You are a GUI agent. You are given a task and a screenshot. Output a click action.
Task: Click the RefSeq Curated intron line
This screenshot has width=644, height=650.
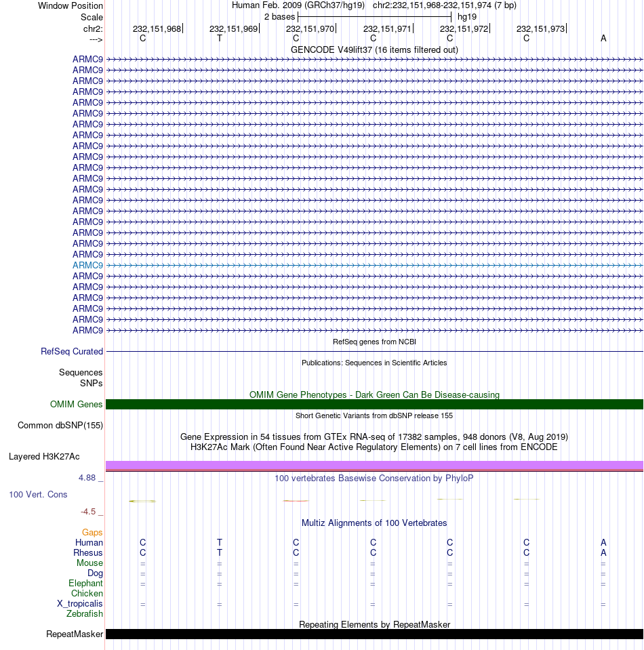tap(374, 352)
